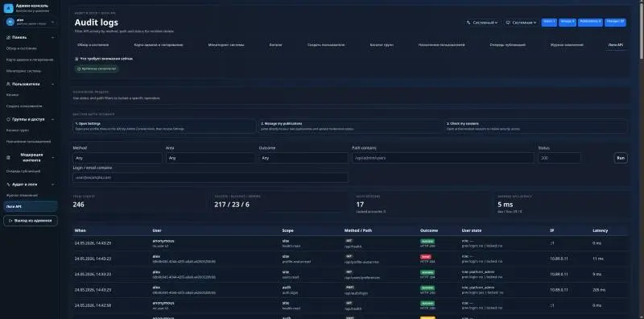Open Назначение пользователей in sidebar
644x319 pixels.
pyautogui.click(x=28, y=142)
